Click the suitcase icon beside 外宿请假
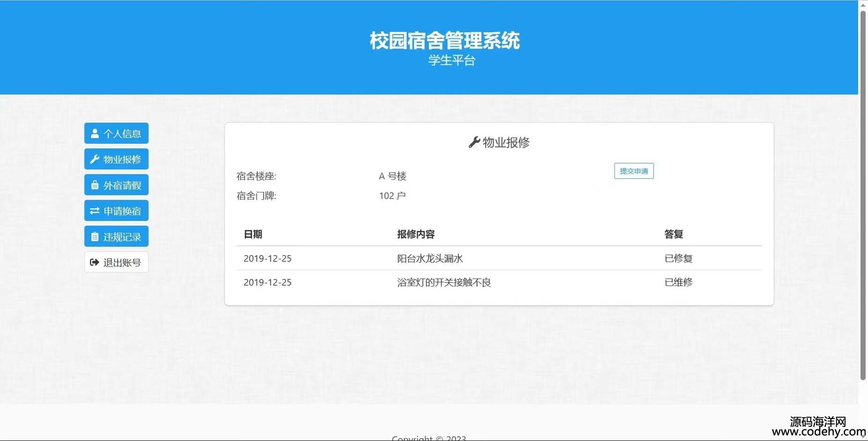868x441 pixels. click(x=95, y=185)
